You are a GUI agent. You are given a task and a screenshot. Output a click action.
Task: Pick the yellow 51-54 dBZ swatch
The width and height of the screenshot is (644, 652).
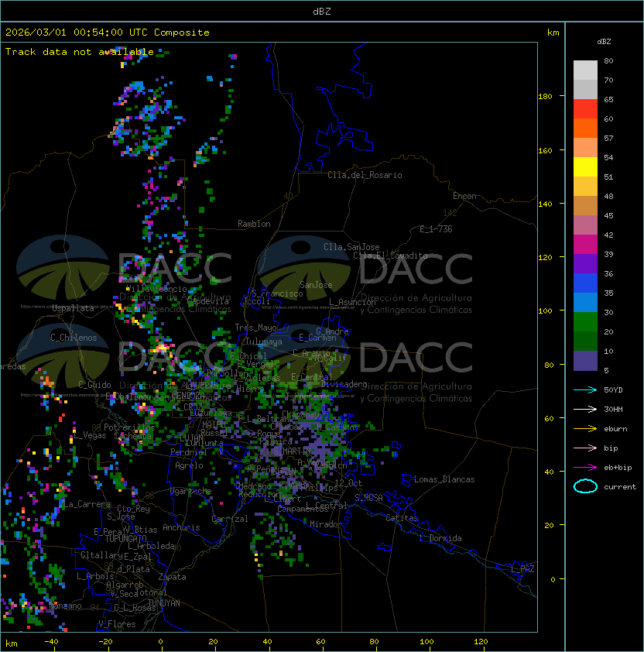(585, 166)
